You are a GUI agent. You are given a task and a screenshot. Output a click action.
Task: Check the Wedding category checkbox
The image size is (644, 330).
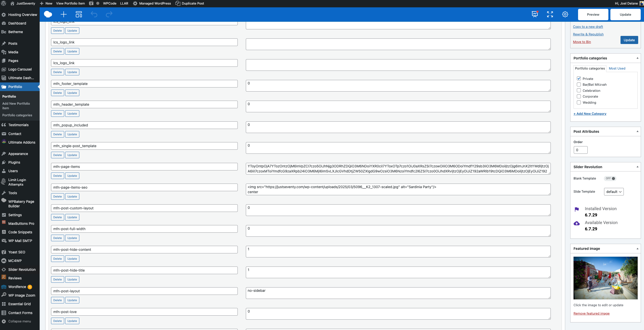(x=579, y=102)
